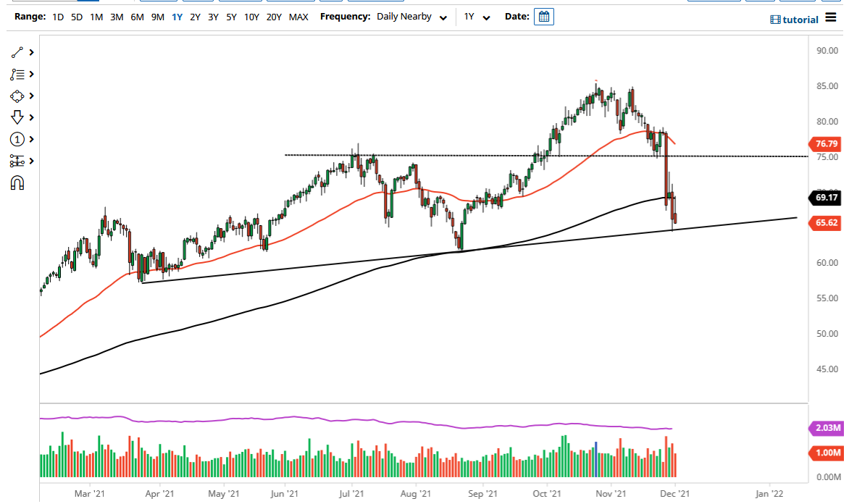The width and height of the screenshot is (849, 504).
Task: Open the Frequency Daily Nearby dropdown
Action: tap(411, 16)
